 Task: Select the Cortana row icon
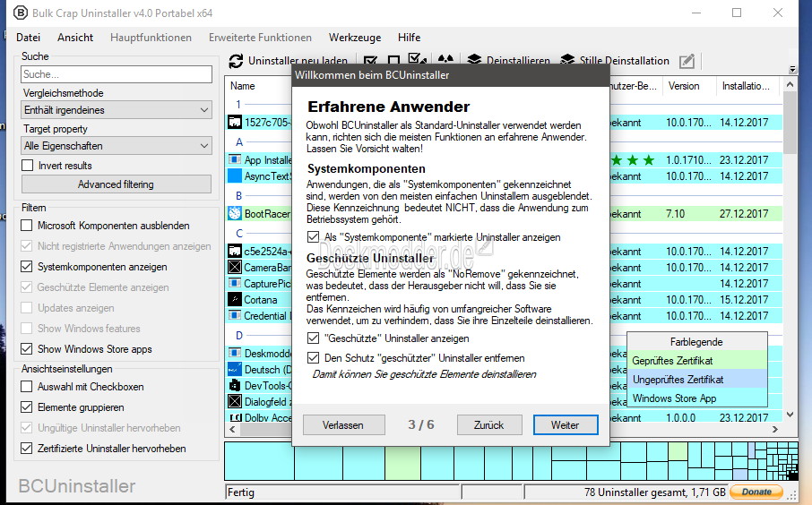pos(235,300)
